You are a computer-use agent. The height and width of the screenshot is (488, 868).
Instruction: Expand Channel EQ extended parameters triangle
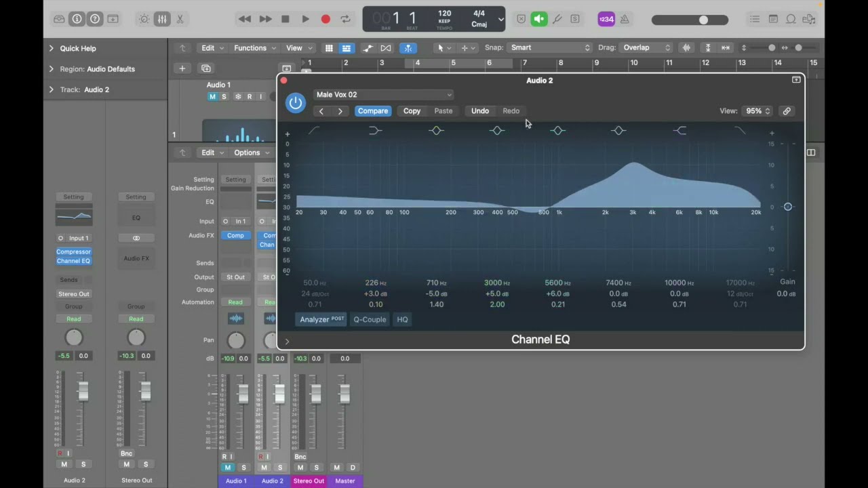coord(287,342)
